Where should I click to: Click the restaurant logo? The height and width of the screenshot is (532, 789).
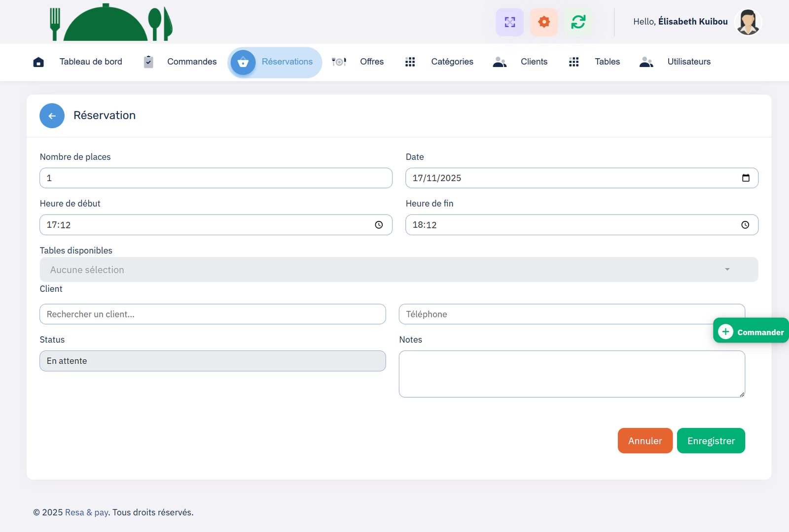click(x=111, y=23)
